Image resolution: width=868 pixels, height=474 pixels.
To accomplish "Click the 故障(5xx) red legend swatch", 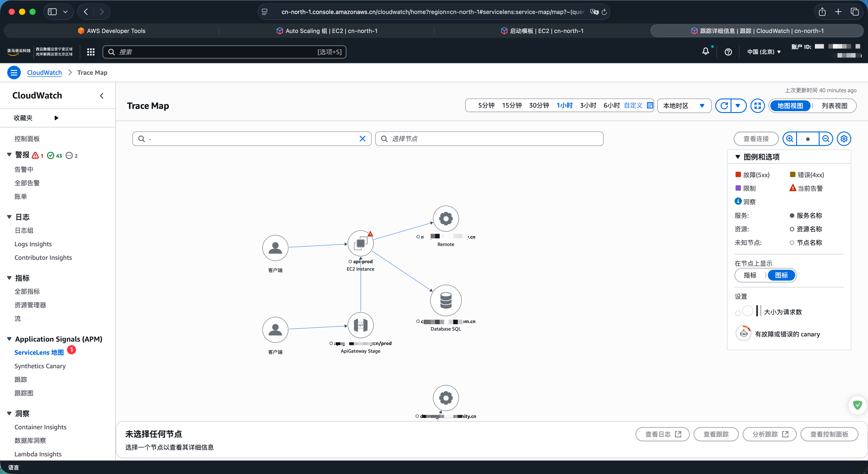I will pos(738,174).
